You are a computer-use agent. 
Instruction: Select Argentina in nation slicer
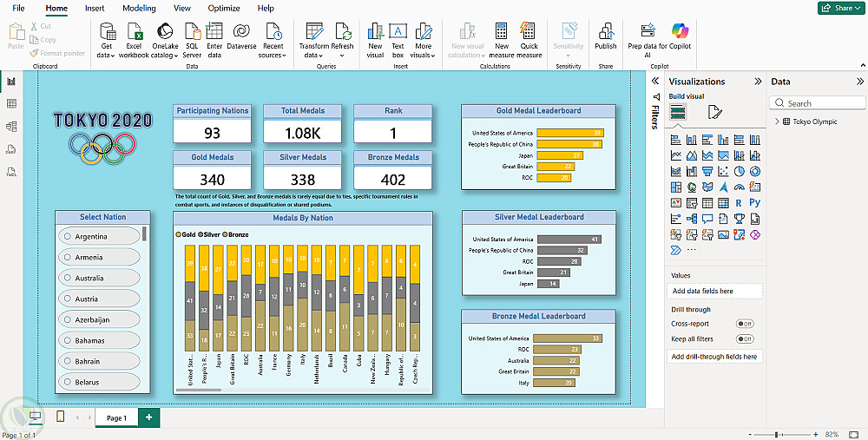[x=99, y=236]
